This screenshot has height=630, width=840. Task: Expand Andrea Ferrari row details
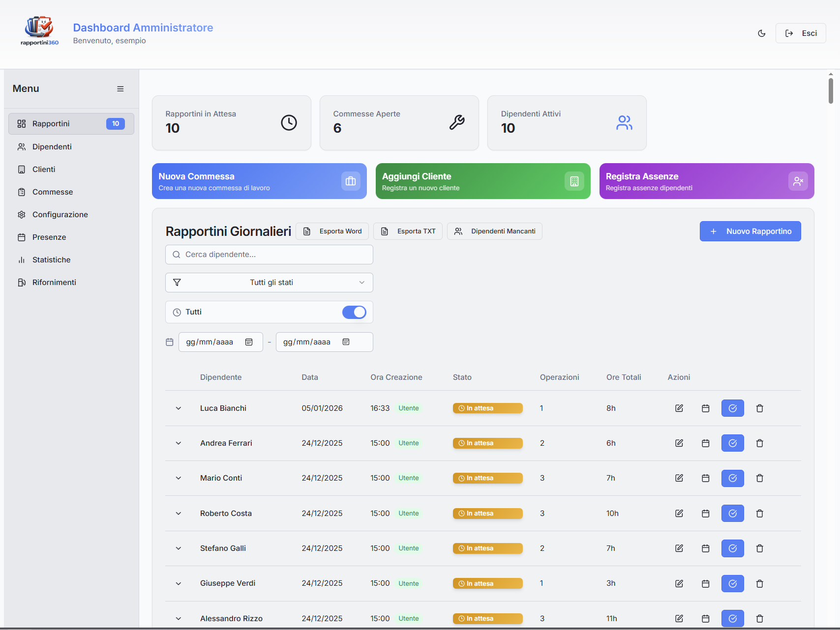pos(179,443)
